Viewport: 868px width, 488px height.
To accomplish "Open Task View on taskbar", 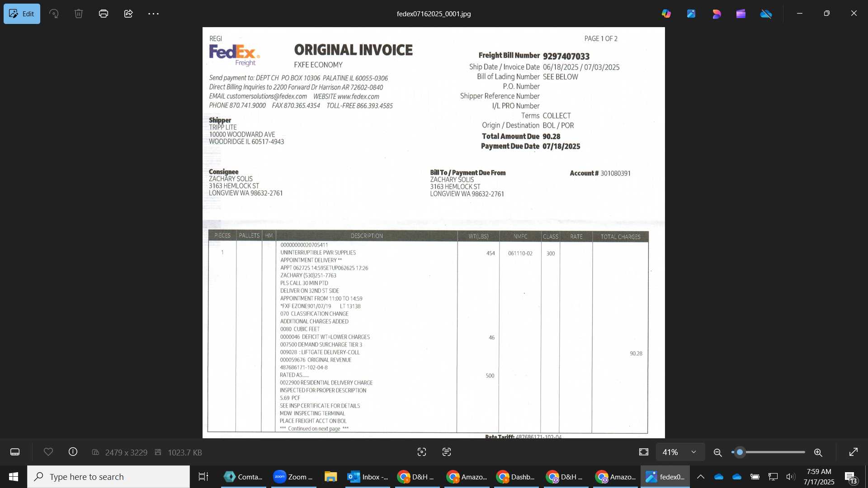I will click(203, 477).
